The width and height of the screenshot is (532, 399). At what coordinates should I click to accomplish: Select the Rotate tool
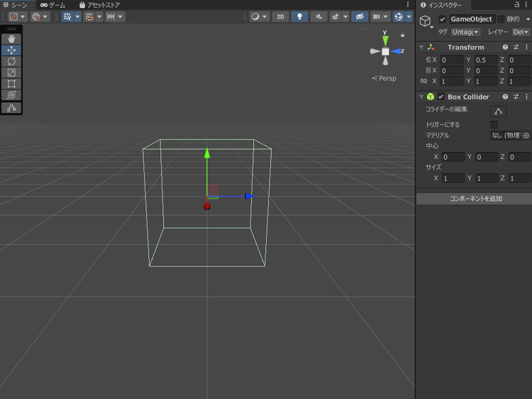pos(11,62)
